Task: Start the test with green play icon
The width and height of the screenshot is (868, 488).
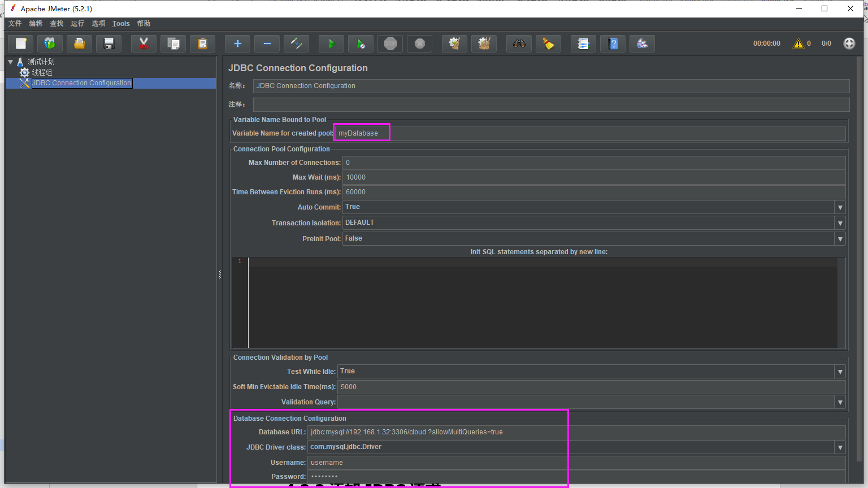Action: tap(332, 43)
